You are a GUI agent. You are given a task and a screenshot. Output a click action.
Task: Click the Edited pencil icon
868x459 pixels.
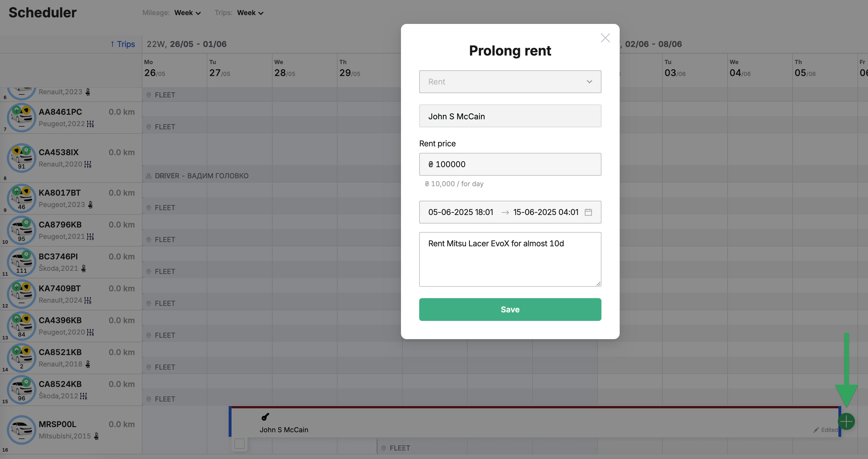click(816, 430)
